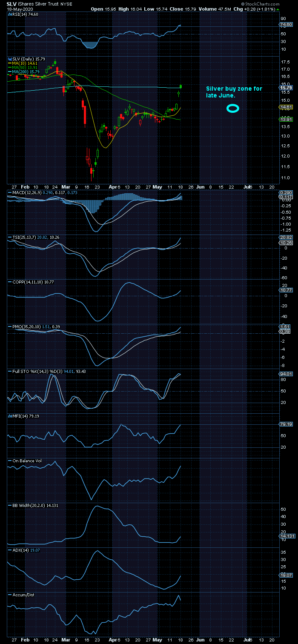
Task: Click the 10.26 TSI signal value tag
Action: click(286, 243)
